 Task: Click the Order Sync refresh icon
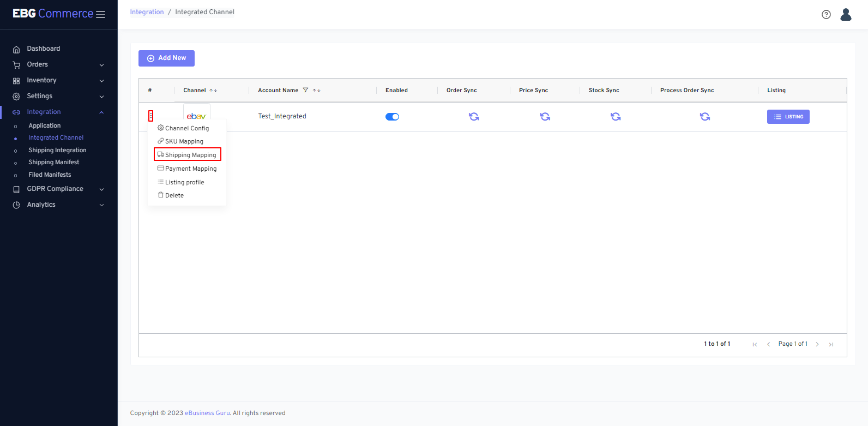coord(474,117)
